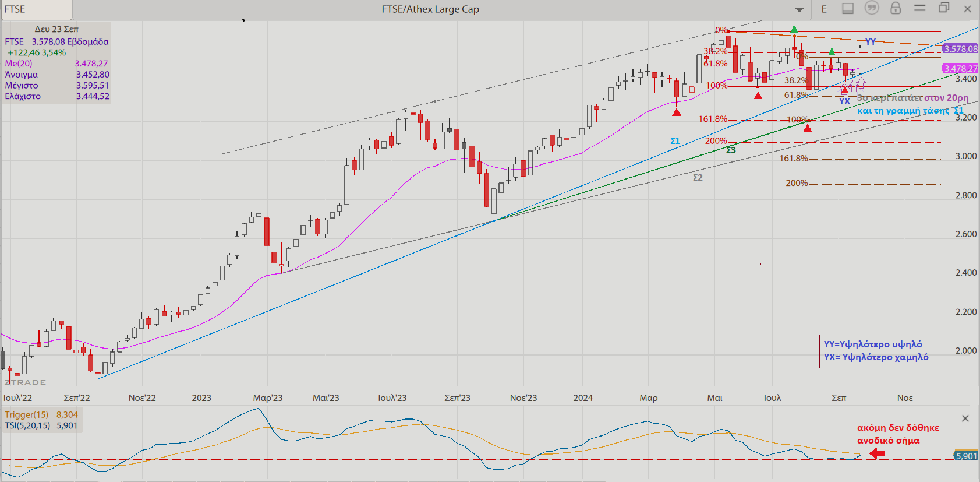
Task: Toggle the lower indicator panel icon
Action: point(848,9)
